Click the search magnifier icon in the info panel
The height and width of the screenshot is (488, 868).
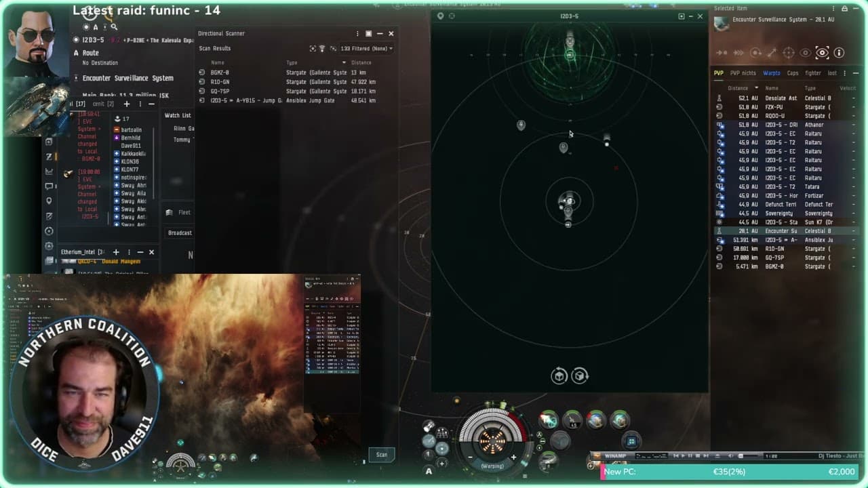click(x=114, y=27)
